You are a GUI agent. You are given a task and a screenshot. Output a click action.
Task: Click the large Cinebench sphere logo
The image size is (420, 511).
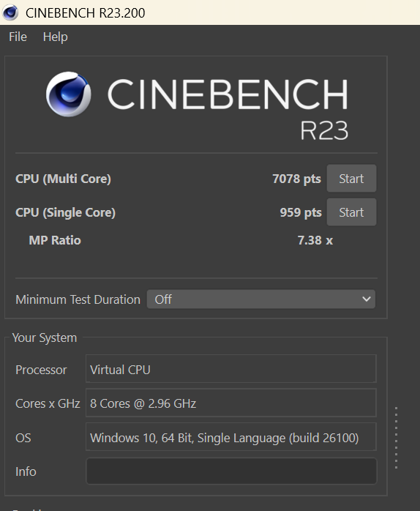69,94
